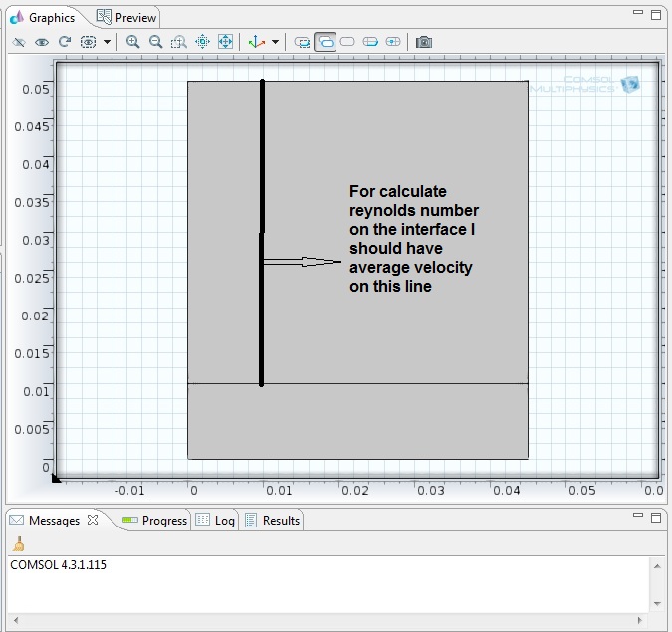The height and width of the screenshot is (632, 672).
Task: Open the Log tab
Action: click(x=216, y=520)
